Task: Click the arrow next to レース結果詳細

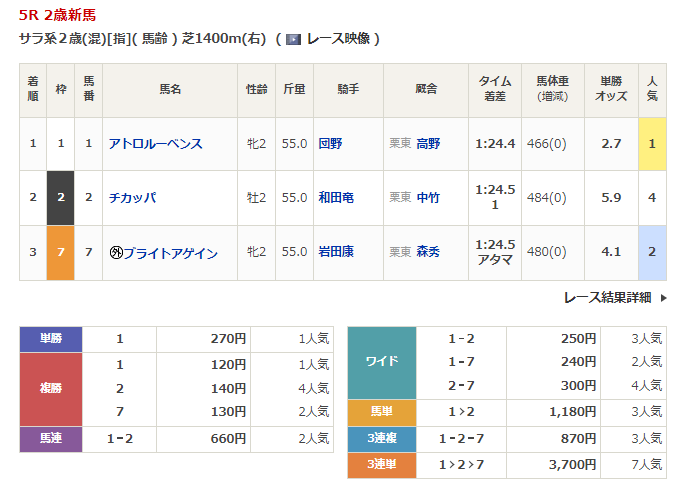Action: click(664, 297)
